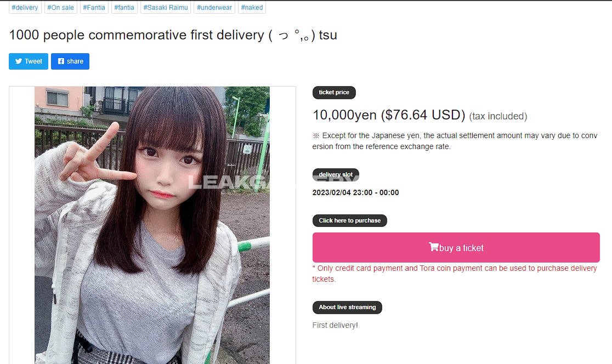Screen dimensions: 612x364
Task: Click the 'ticket price' badge
Action: coord(334,93)
